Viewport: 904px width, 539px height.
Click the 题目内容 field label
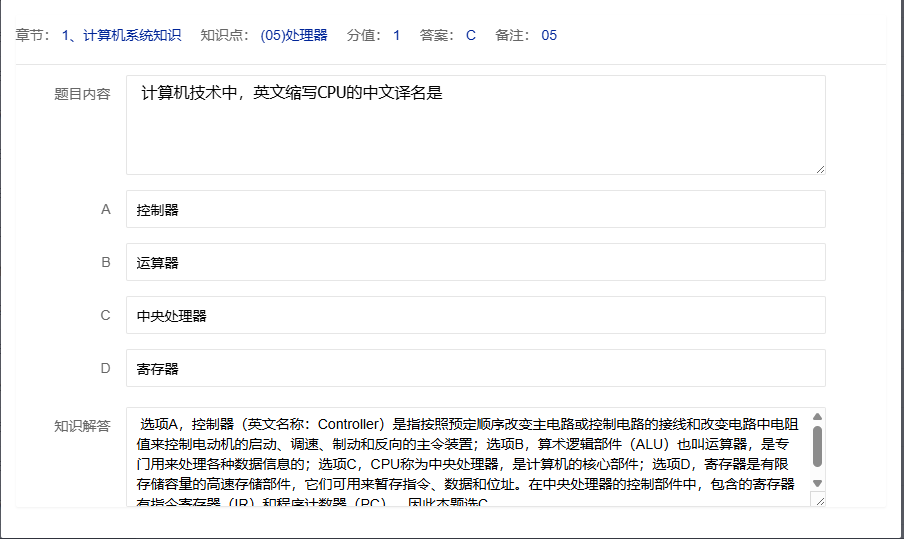coord(82,94)
